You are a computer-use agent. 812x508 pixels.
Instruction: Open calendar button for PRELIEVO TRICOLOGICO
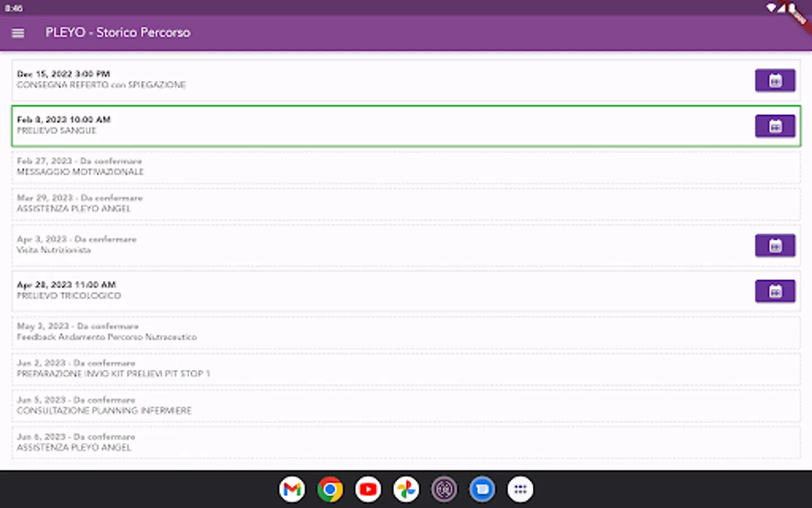(x=775, y=291)
